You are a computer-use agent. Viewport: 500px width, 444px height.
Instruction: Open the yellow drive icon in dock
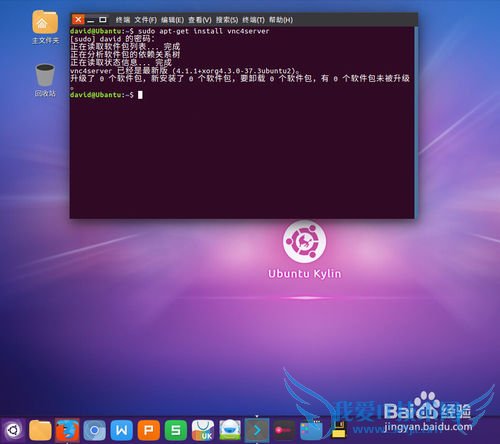339,430
